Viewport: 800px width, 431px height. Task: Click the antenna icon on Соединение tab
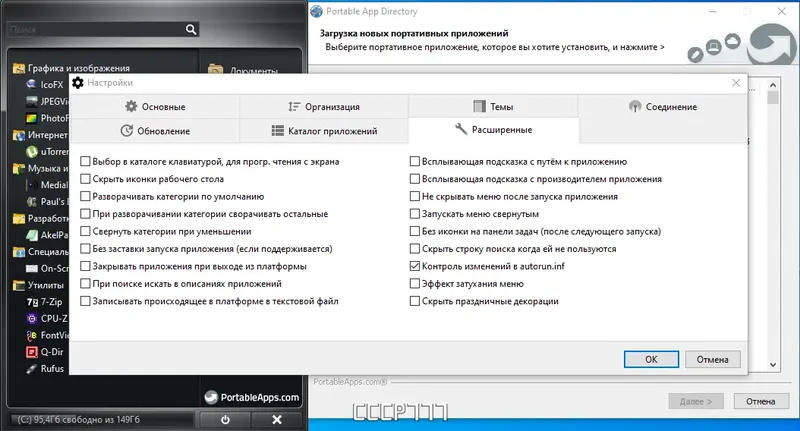click(635, 106)
